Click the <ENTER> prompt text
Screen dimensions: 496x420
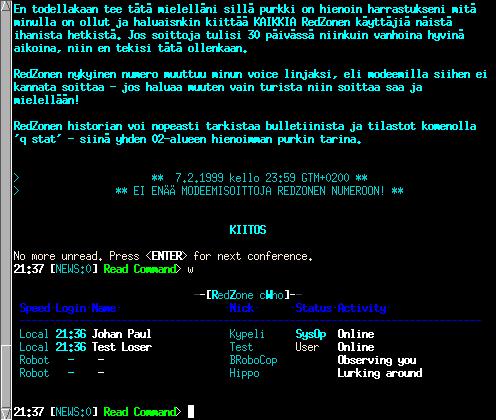click(166, 256)
